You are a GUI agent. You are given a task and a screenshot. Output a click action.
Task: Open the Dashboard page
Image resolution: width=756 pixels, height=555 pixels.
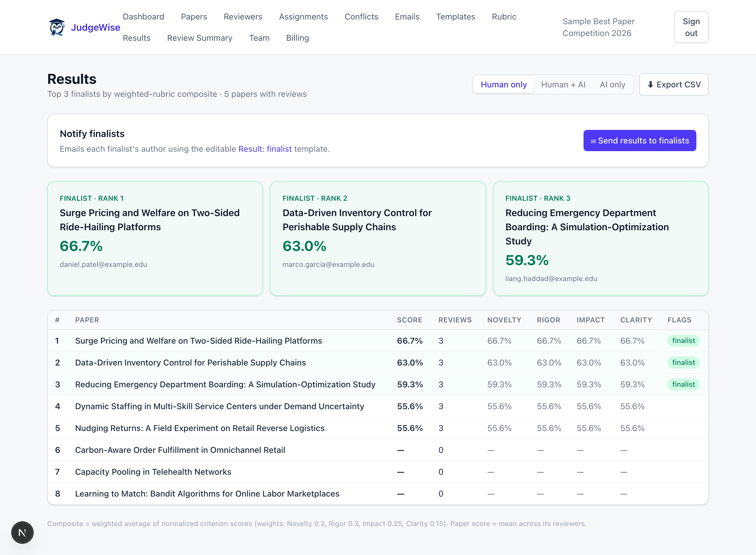tap(144, 17)
